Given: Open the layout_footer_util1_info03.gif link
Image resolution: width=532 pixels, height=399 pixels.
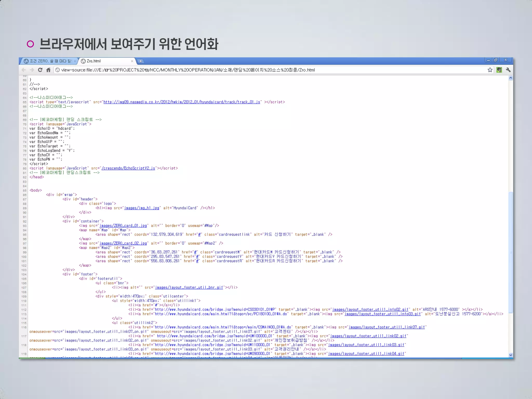Looking at the screenshot, I should pos(383,314).
